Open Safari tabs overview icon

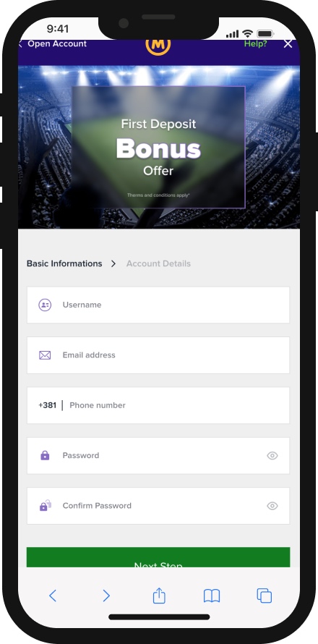(265, 596)
